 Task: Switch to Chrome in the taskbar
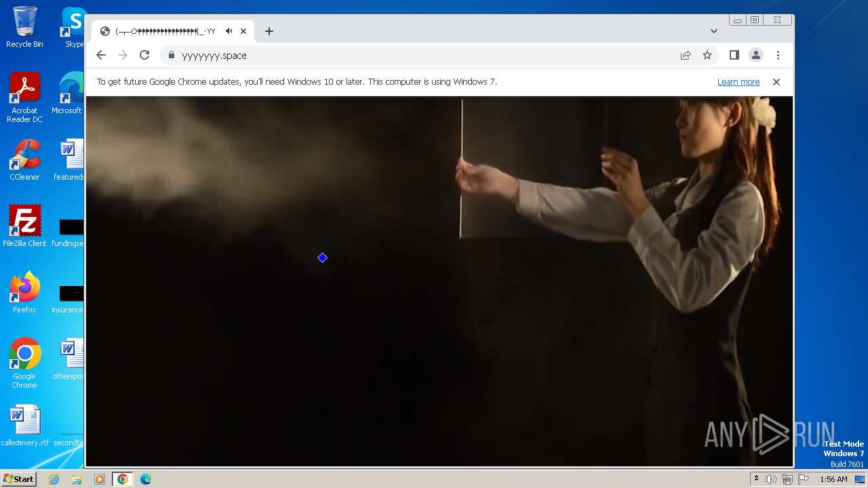click(123, 479)
